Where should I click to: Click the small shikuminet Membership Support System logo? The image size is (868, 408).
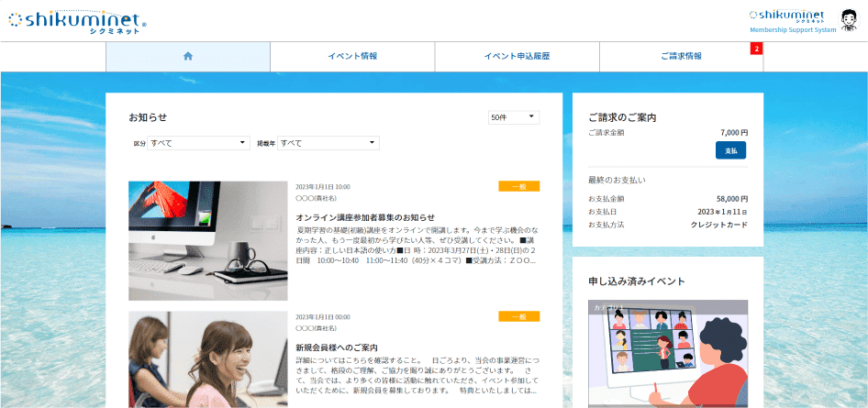(x=792, y=21)
